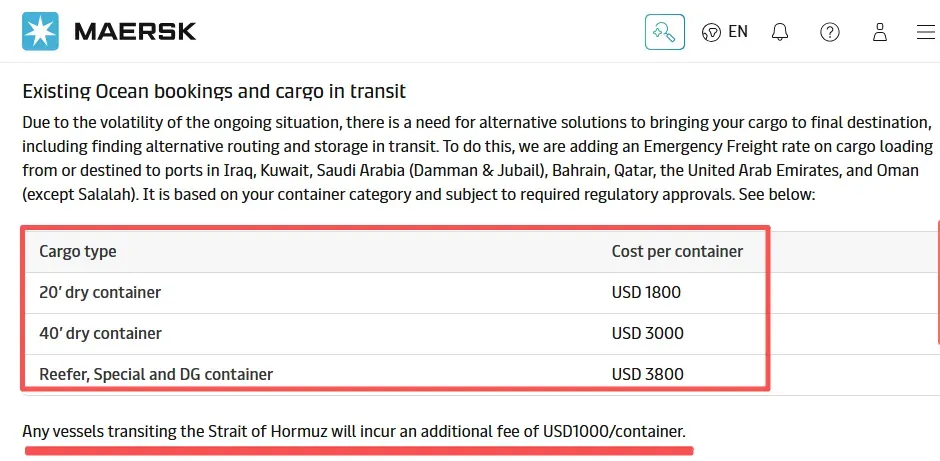
Task: Click the Strait of Hormuz additional fee sentence
Action: [354, 431]
